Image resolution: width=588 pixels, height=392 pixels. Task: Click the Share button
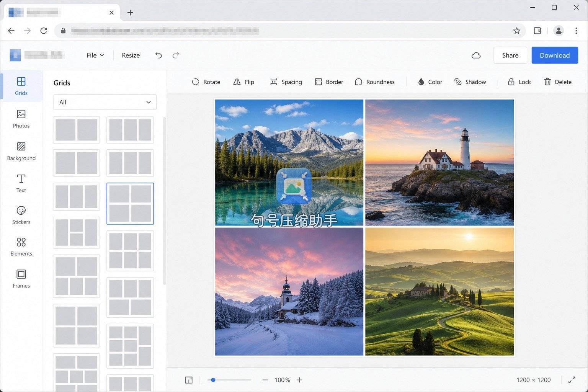510,56
